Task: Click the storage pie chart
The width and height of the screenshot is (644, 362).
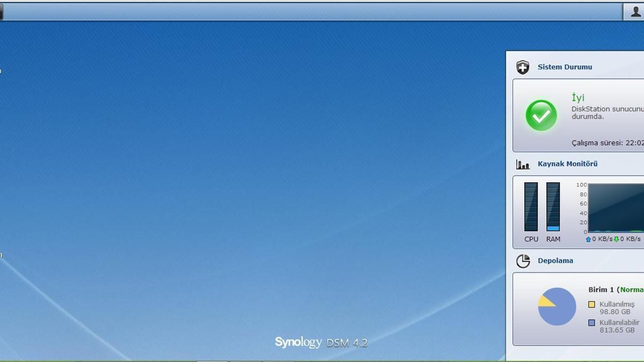Action: point(557,306)
